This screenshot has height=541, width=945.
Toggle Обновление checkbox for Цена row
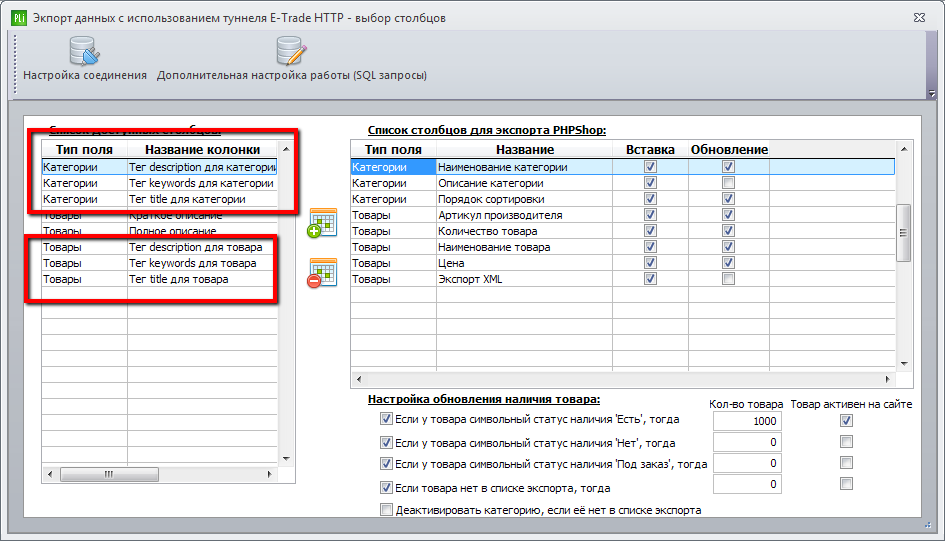click(729, 263)
